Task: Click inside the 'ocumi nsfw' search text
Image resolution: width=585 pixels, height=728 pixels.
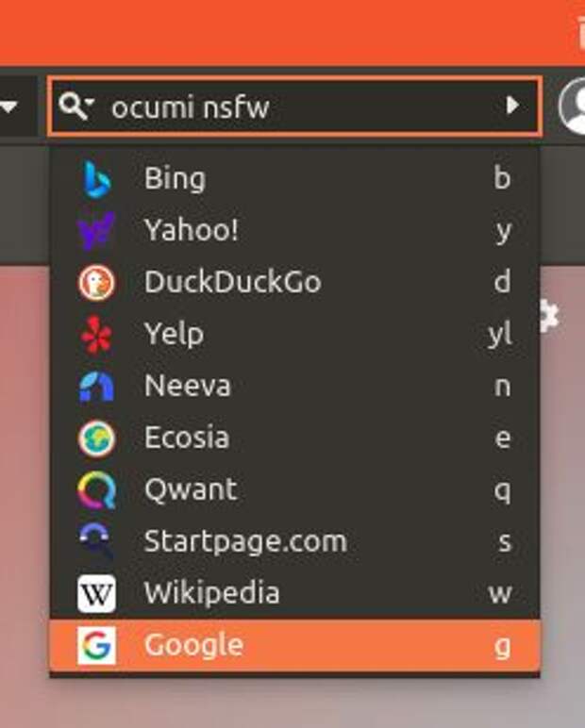Action: pyautogui.click(x=190, y=108)
